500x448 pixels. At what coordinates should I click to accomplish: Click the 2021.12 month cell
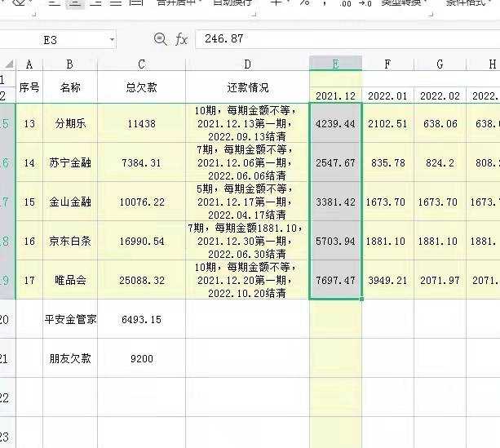click(335, 95)
